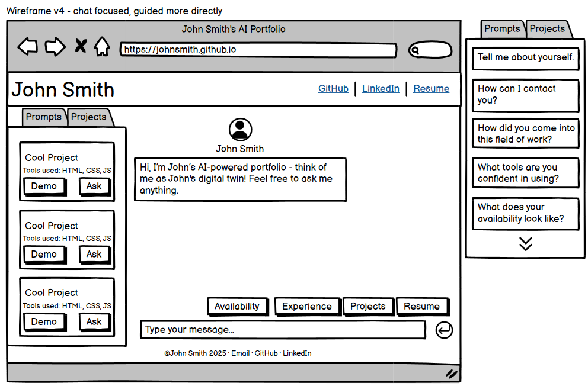Click the 'Type your message...' input field

pos(282,330)
